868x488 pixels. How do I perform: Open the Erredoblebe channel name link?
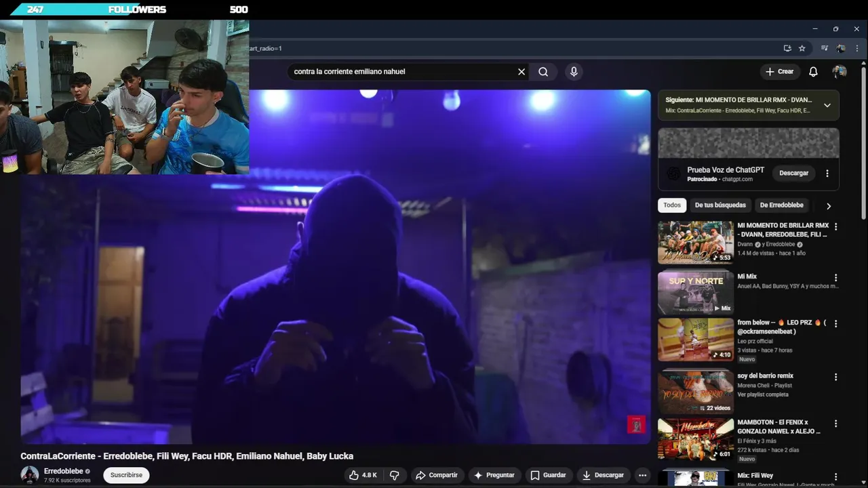click(63, 471)
